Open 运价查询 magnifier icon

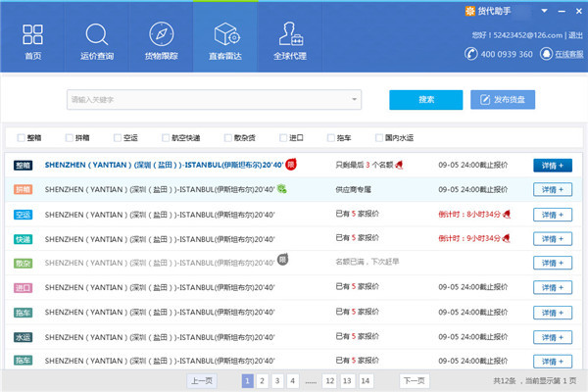[x=97, y=35]
